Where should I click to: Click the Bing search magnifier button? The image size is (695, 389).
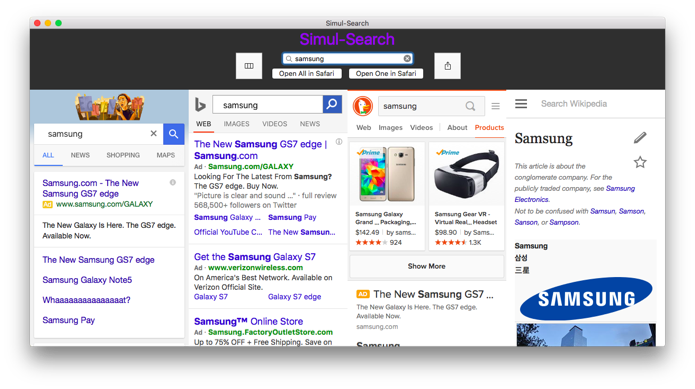[332, 105]
